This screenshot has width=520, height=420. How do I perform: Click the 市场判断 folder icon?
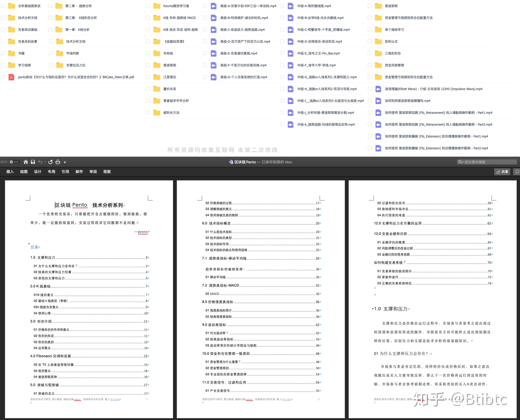click(x=59, y=53)
